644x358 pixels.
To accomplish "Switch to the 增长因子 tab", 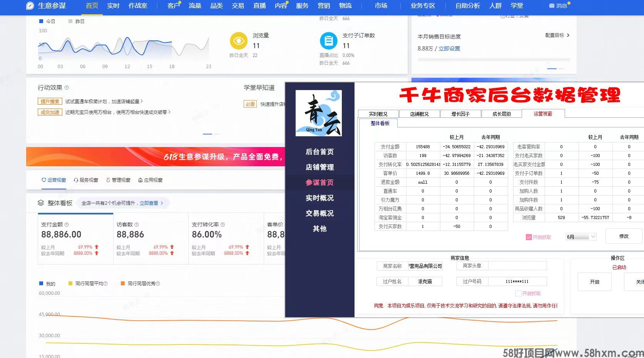I will [460, 114].
